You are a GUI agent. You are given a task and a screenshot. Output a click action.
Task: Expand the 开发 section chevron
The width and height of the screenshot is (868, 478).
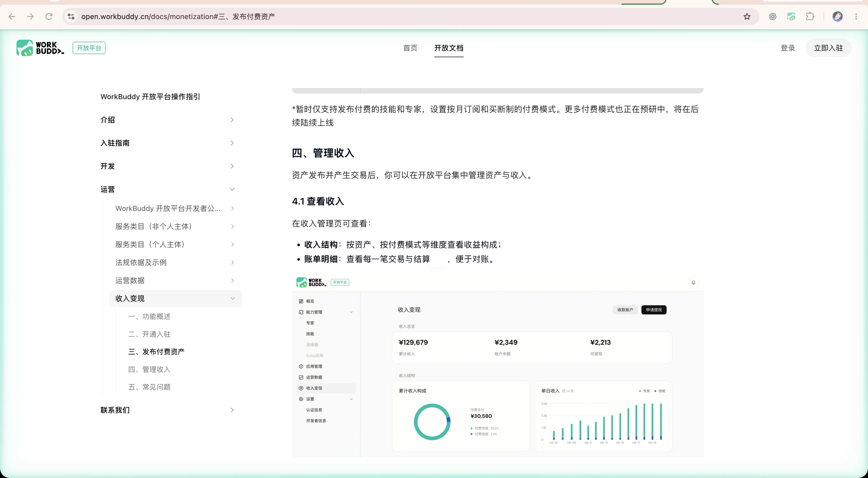[x=232, y=166]
